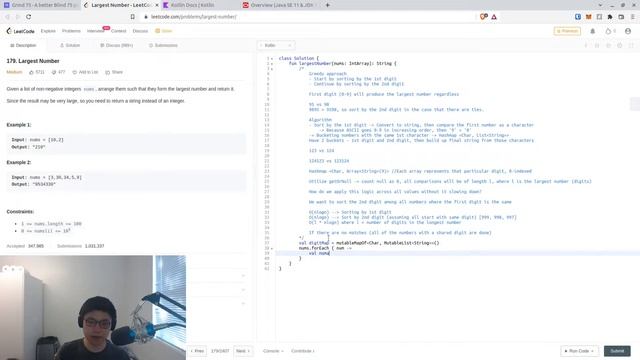The image size is (640, 360).
Task: Open the browser hamburger menu
Action: click(x=633, y=17)
